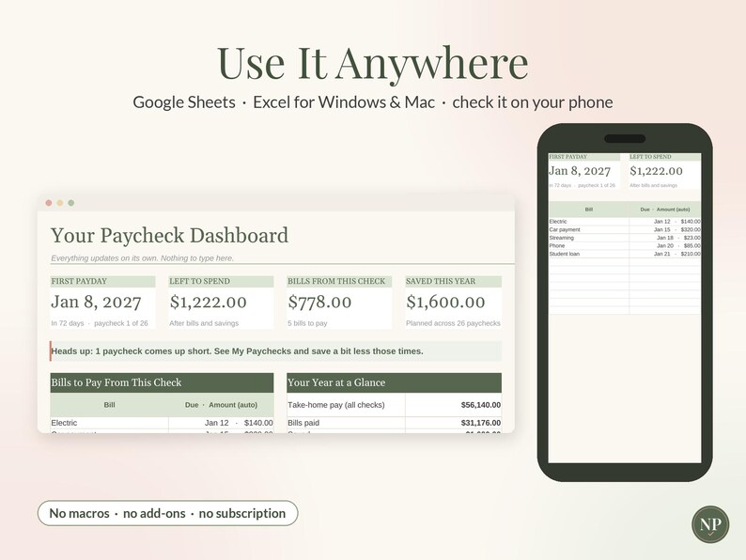
Task: Click the yellow window dot
Action: (60, 203)
